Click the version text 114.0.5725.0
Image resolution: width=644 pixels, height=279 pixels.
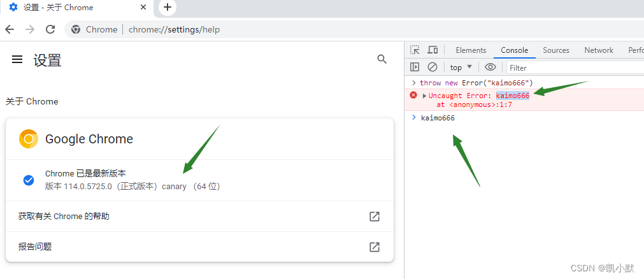pyautogui.click(x=87, y=187)
